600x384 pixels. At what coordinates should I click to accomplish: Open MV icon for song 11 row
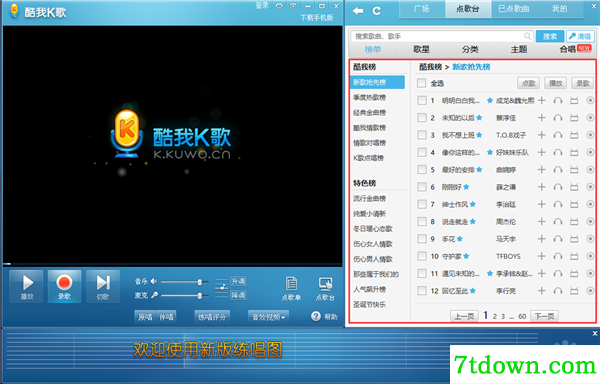click(574, 273)
